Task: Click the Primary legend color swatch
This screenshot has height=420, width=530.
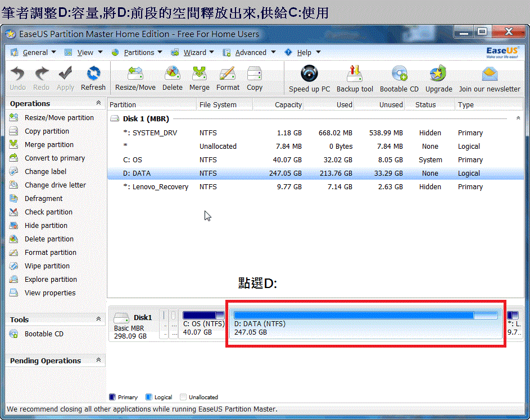Action: coord(112,397)
